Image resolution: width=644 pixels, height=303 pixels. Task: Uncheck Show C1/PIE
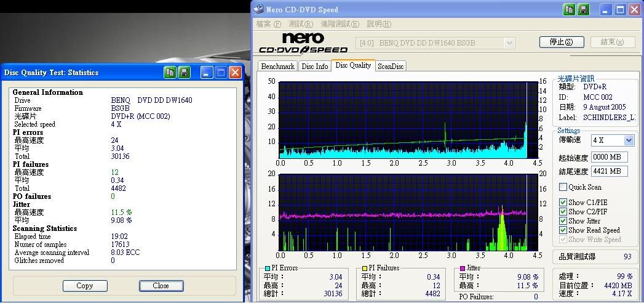(563, 202)
